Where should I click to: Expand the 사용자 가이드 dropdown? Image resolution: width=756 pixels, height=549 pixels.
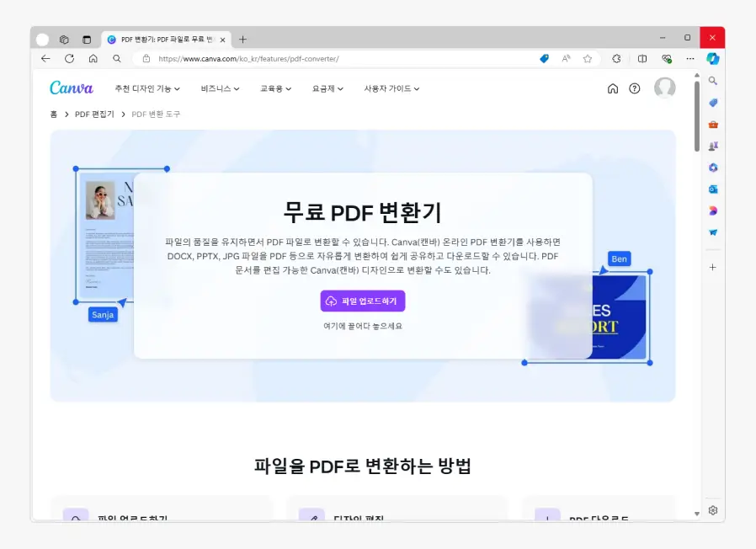(x=391, y=88)
